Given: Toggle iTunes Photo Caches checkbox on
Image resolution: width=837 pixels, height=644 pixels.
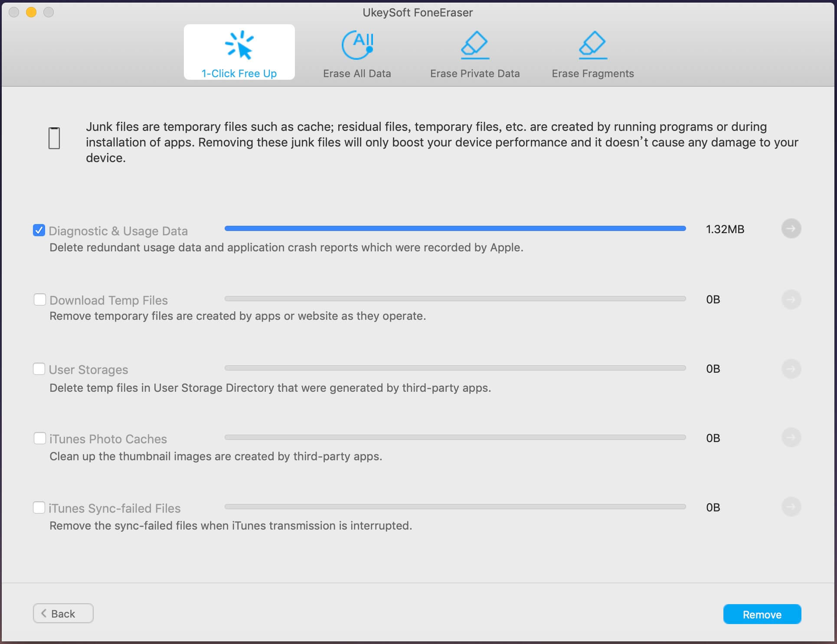Looking at the screenshot, I should 38,438.
